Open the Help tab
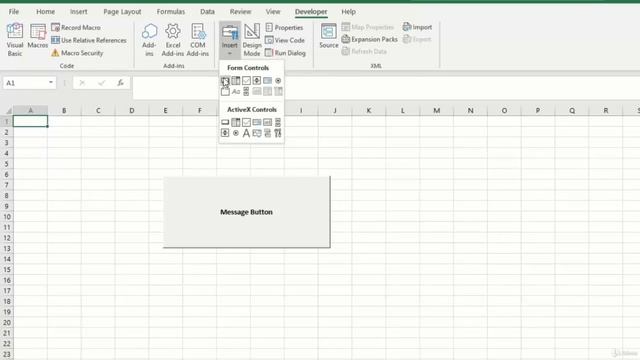640x360 pixels. 348,11
